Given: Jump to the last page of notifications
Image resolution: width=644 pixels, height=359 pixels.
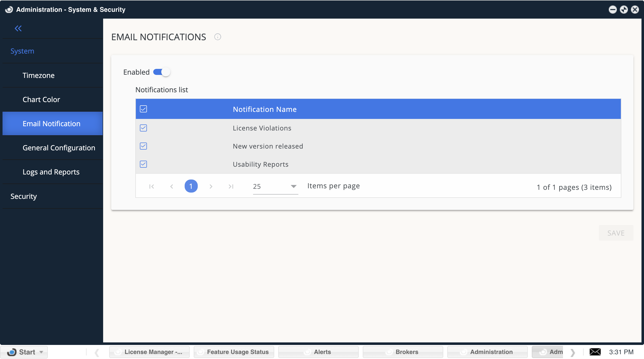Looking at the screenshot, I should coord(231,186).
